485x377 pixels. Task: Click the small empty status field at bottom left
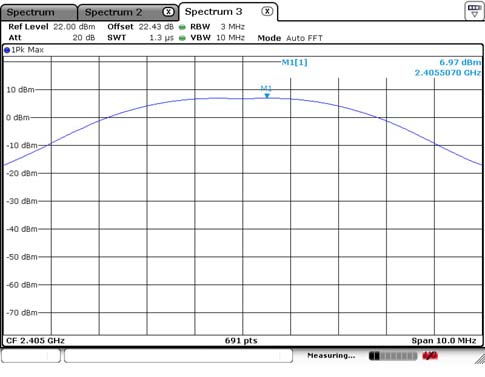31,356
